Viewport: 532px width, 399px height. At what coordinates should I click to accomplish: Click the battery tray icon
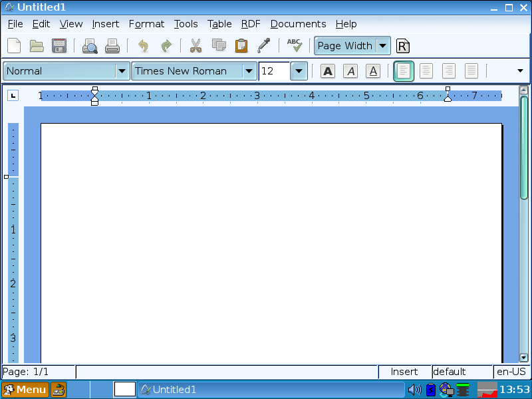click(431, 390)
